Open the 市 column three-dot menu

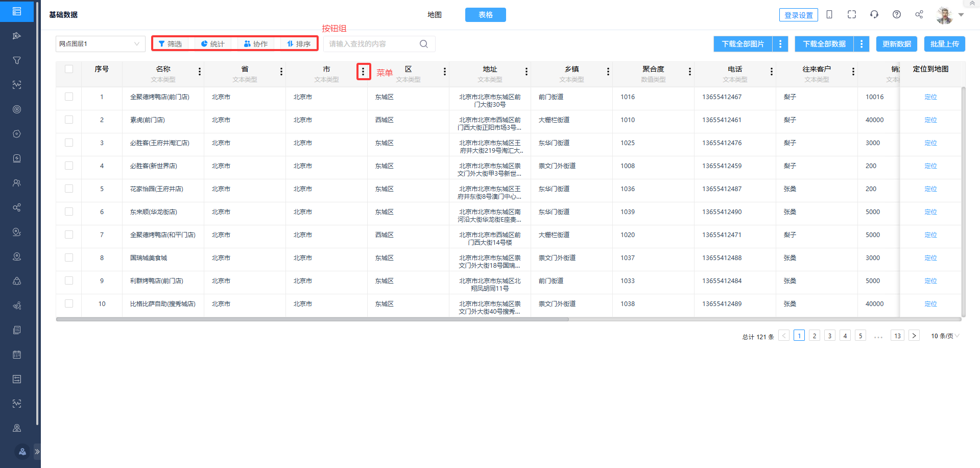pyautogui.click(x=363, y=72)
